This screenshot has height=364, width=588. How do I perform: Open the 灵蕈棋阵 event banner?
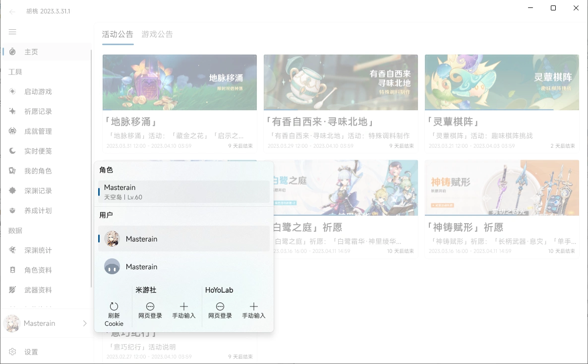(x=502, y=82)
